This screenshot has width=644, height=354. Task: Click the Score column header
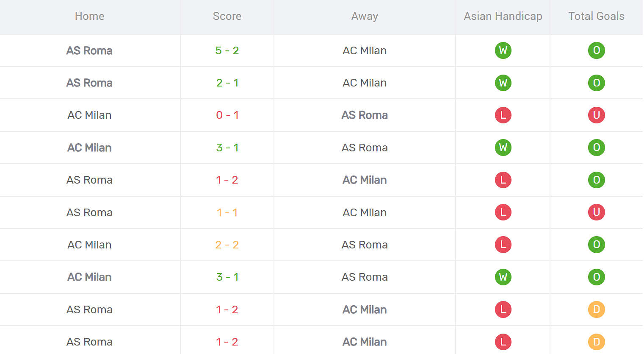227,16
